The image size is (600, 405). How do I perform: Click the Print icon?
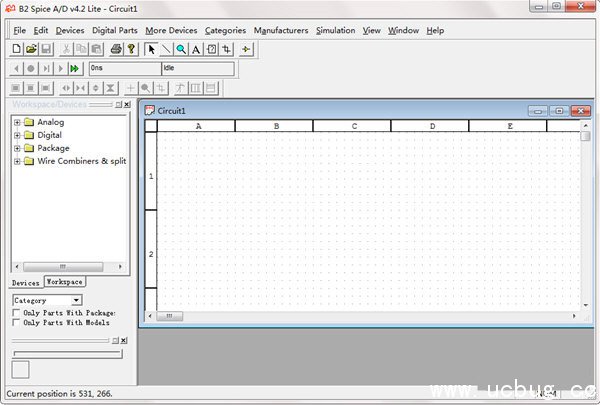(x=116, y=49)
